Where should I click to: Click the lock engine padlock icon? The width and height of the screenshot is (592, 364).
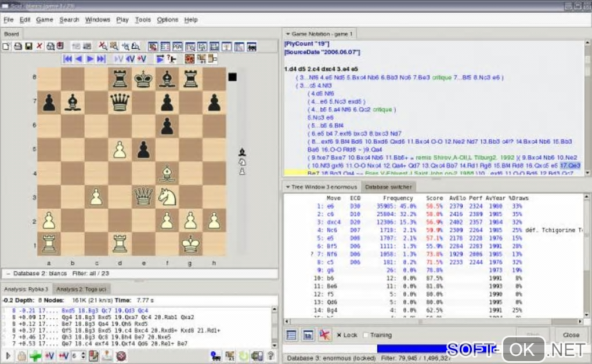(x=22, y=356)
